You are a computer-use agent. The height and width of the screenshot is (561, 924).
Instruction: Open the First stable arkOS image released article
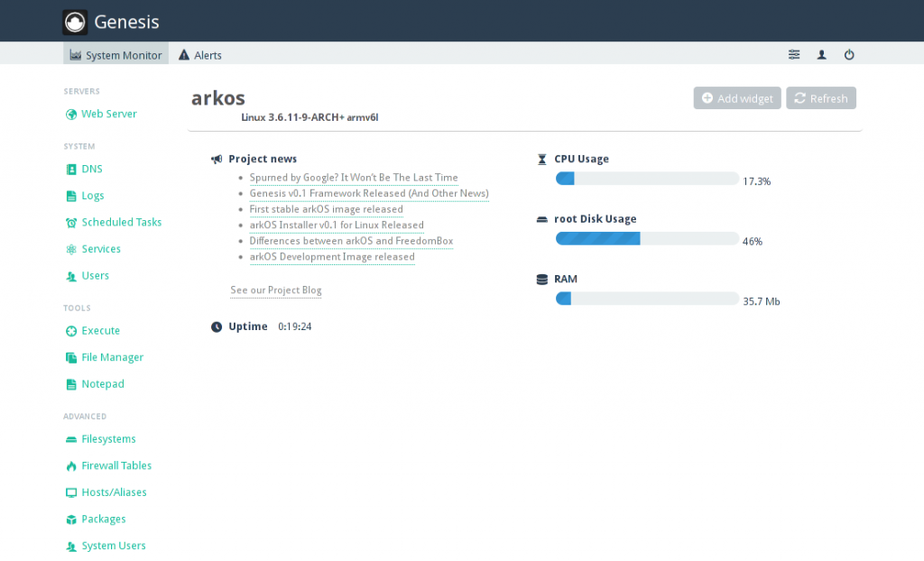[326, 208]
